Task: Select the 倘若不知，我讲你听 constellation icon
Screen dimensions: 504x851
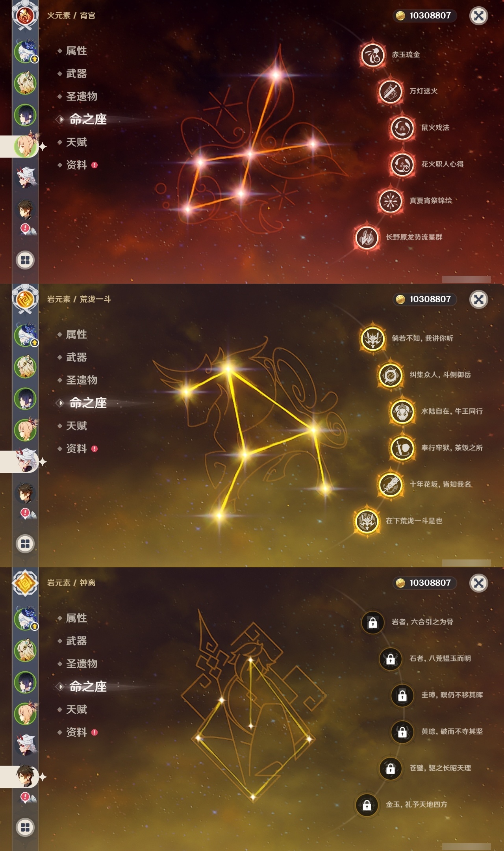Action: tap(372, 338)
